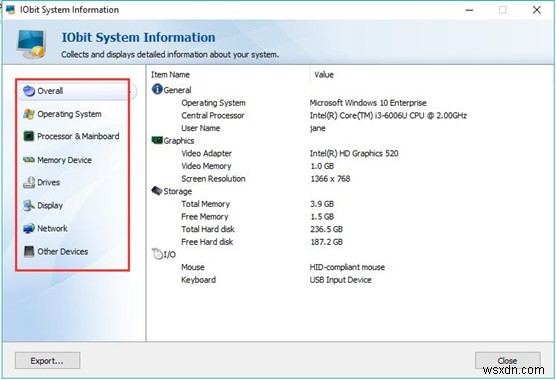Click the Operating System Windows flag icon
The image size is (556, 380).
pos(29,114)
